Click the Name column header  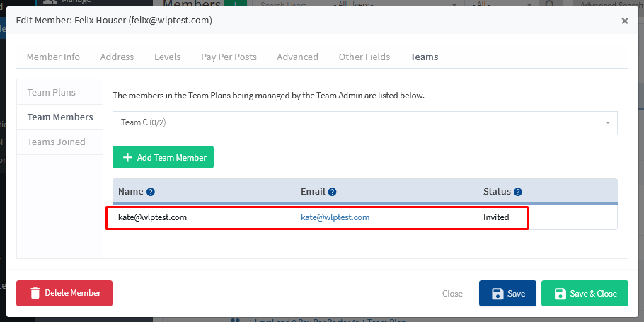(131, 191)
